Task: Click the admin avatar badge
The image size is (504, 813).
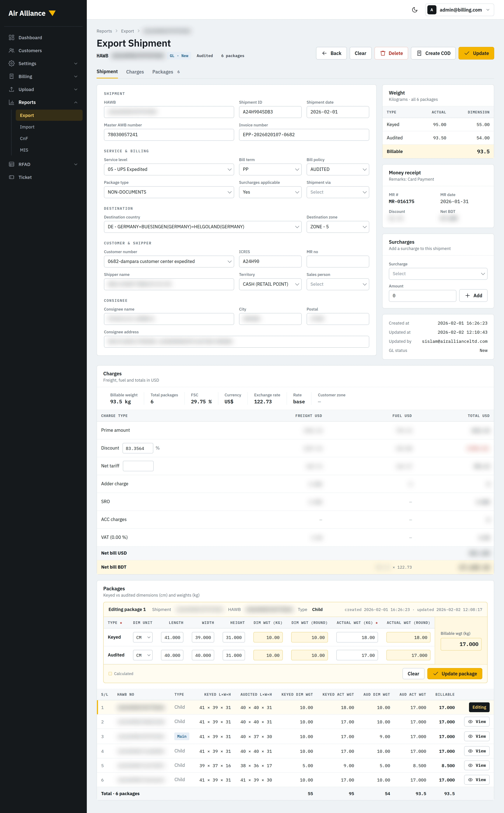Action: point(432,10)
